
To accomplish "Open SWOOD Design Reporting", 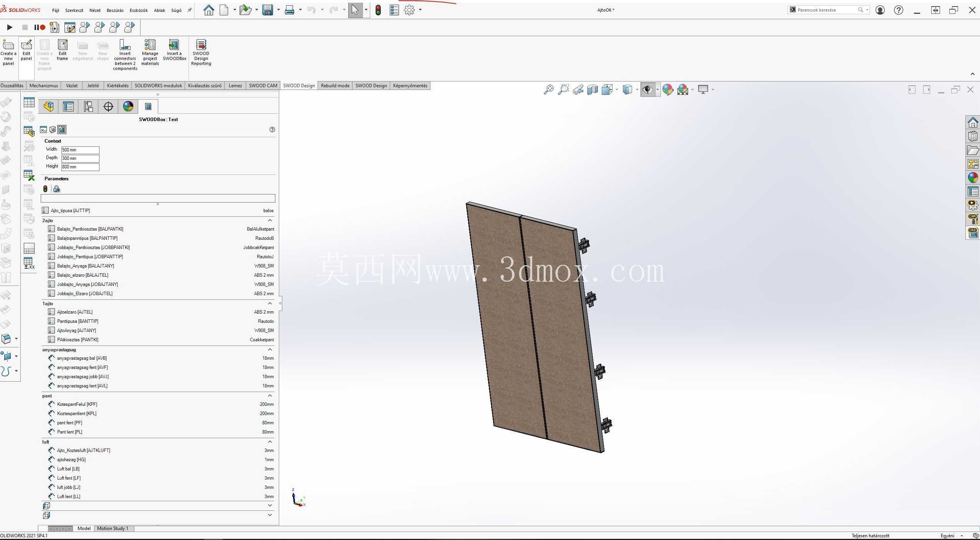I will pyautogui.click(x=201, y=53).
